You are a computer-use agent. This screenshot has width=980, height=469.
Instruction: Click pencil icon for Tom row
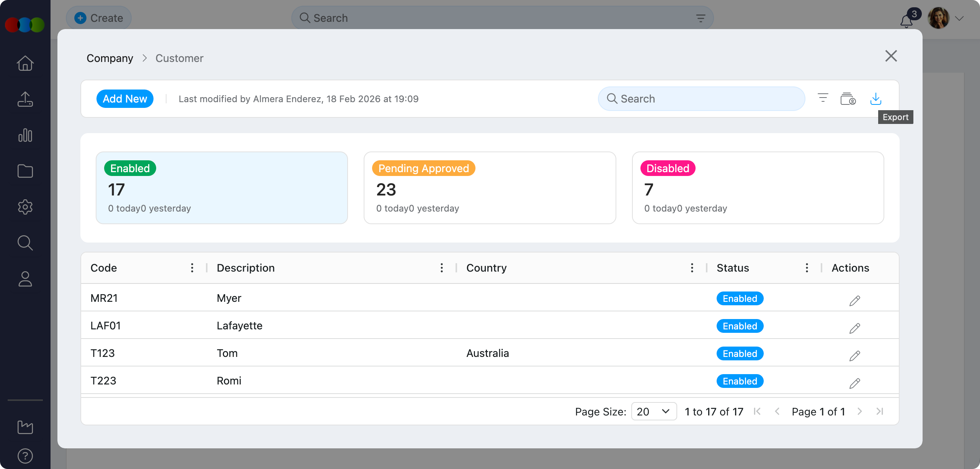[x=854, y=356]
